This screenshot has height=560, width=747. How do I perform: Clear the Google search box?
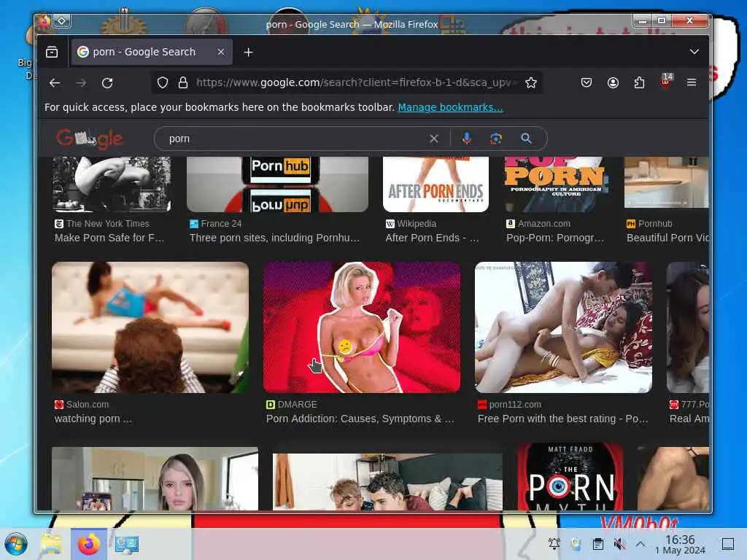pos(433,139)
